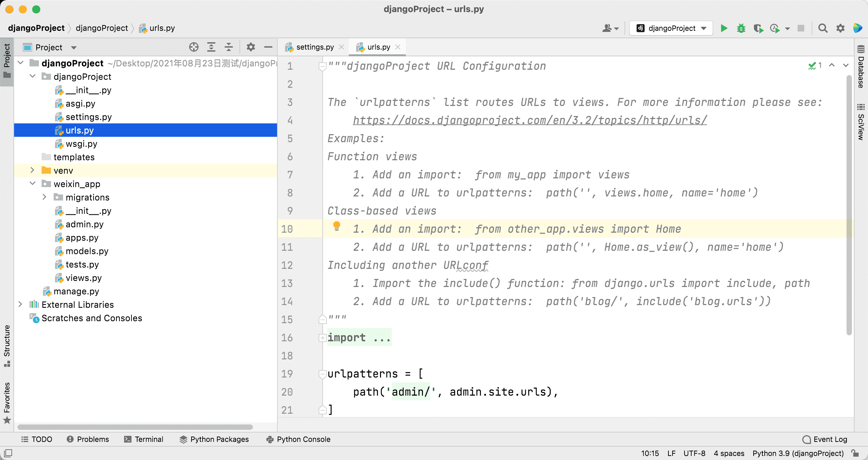Go to previous highlighted problem arrow
Viewport: 868px width, 460px height.
click(x=831, y=65)
